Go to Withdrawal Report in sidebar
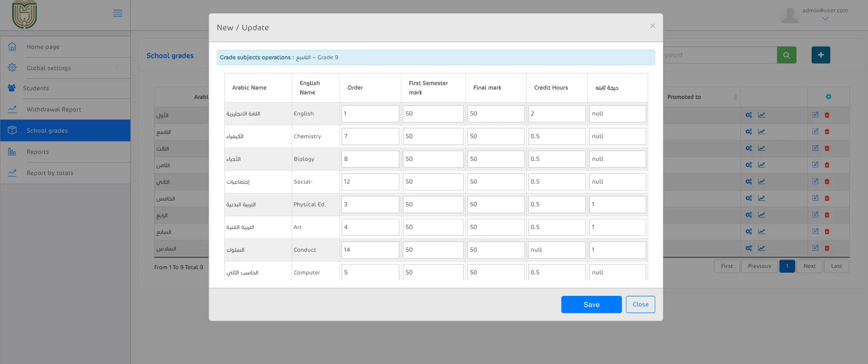This screenshot has width=868, height=364. (x=54, y=110)
